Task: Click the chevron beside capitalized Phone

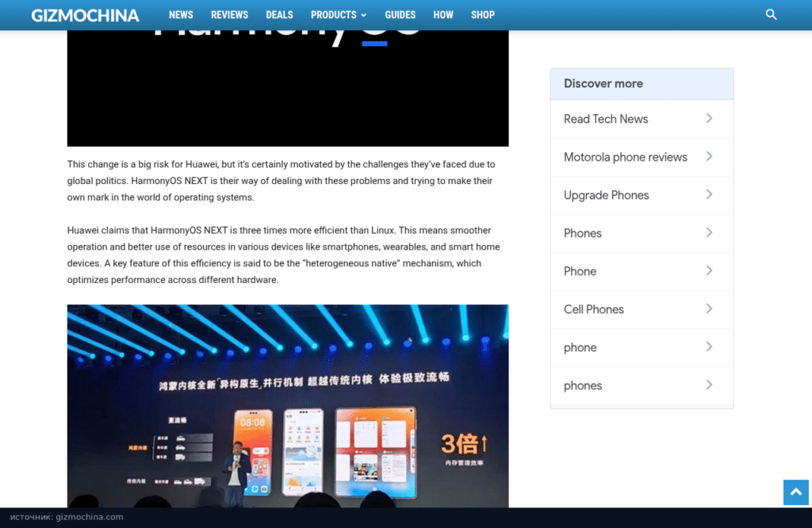Action: click(x=710, y=270)
